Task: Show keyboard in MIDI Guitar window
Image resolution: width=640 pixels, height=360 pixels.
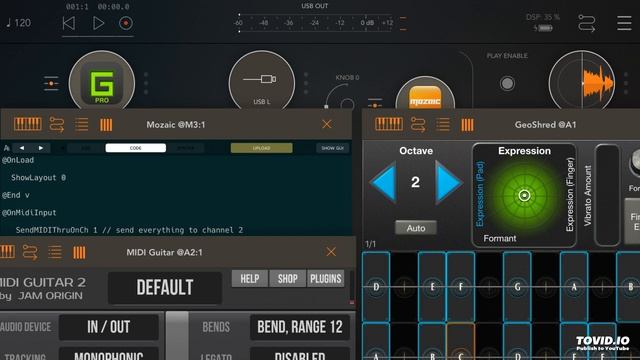Action: [7, 252]
